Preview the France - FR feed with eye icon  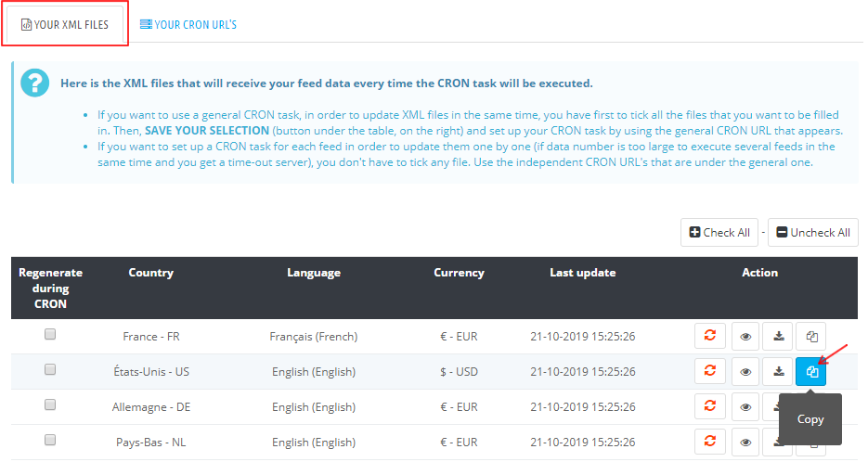click(745, 337)
